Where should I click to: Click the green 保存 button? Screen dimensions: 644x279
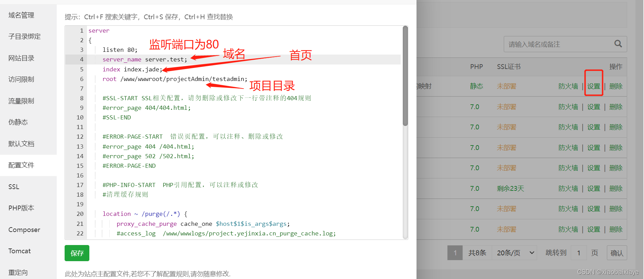tap(77, 253)
